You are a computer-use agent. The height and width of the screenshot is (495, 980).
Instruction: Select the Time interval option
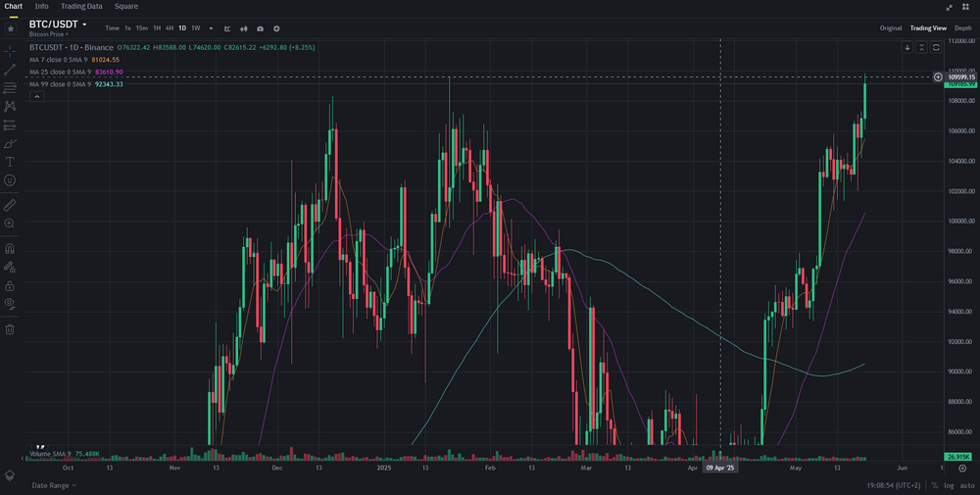pyautogui.click(x=112, y=28)
